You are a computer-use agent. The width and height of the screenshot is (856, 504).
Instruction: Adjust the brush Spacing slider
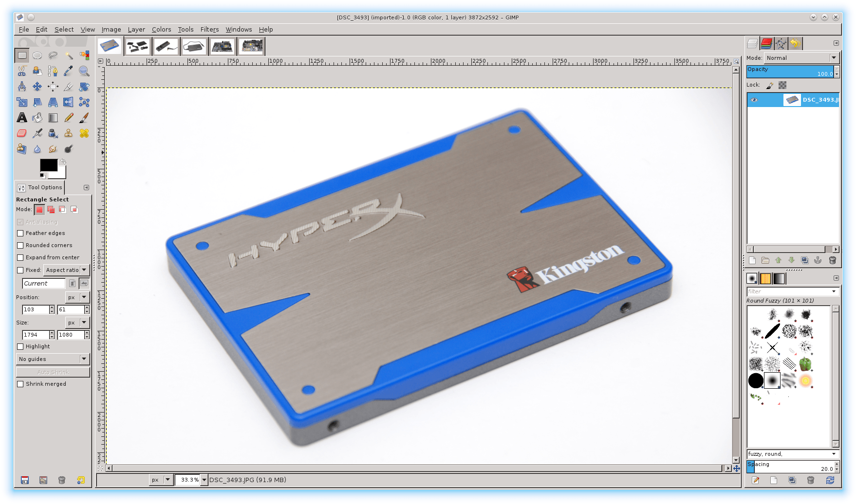pos(790,467)
